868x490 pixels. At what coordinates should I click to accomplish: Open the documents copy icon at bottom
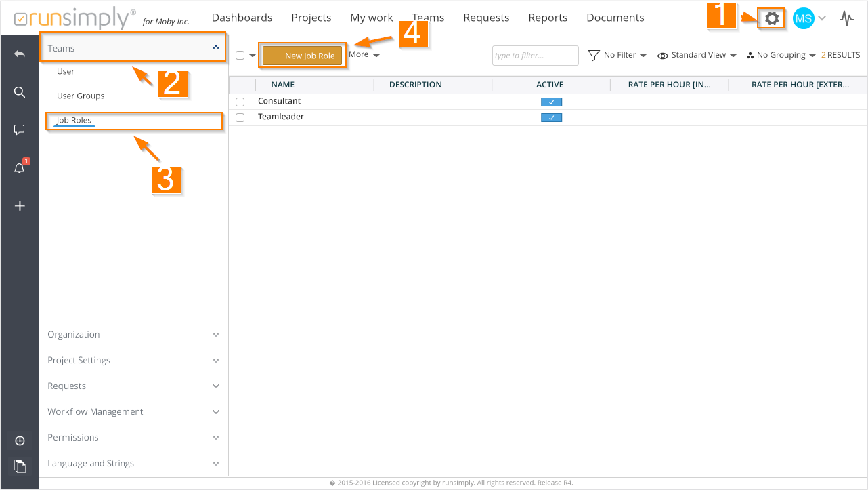(x=20, y=466)
